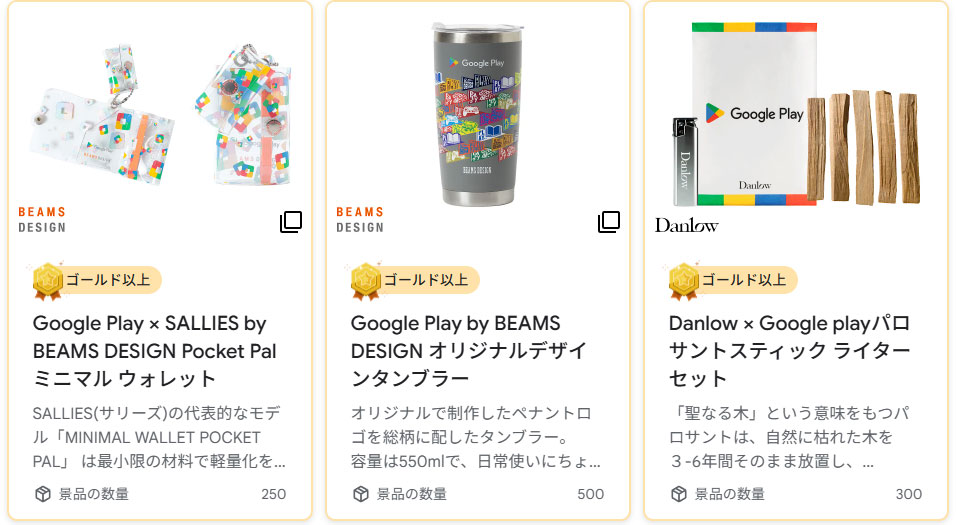The image size is (956, 525).
Task: Open the SALLIES Pocket Pal wallet title
Action: [155, 351]
